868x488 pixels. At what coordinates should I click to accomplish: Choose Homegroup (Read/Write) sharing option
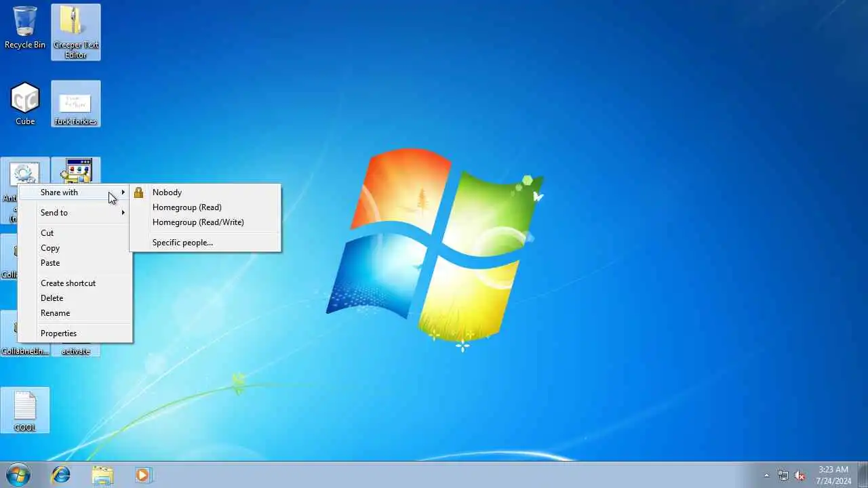coord(205,222)
